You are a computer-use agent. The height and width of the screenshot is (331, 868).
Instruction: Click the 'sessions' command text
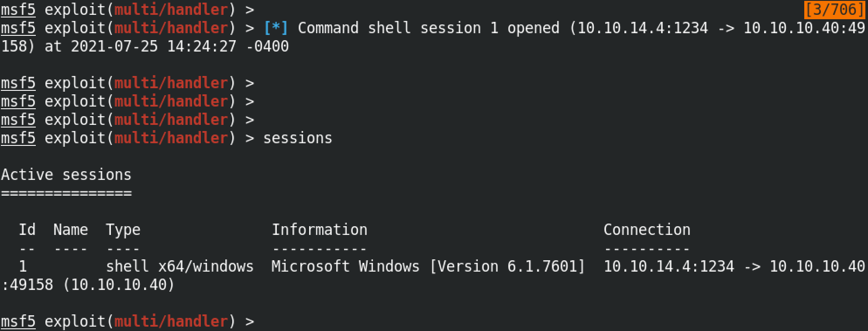[297, 138]
